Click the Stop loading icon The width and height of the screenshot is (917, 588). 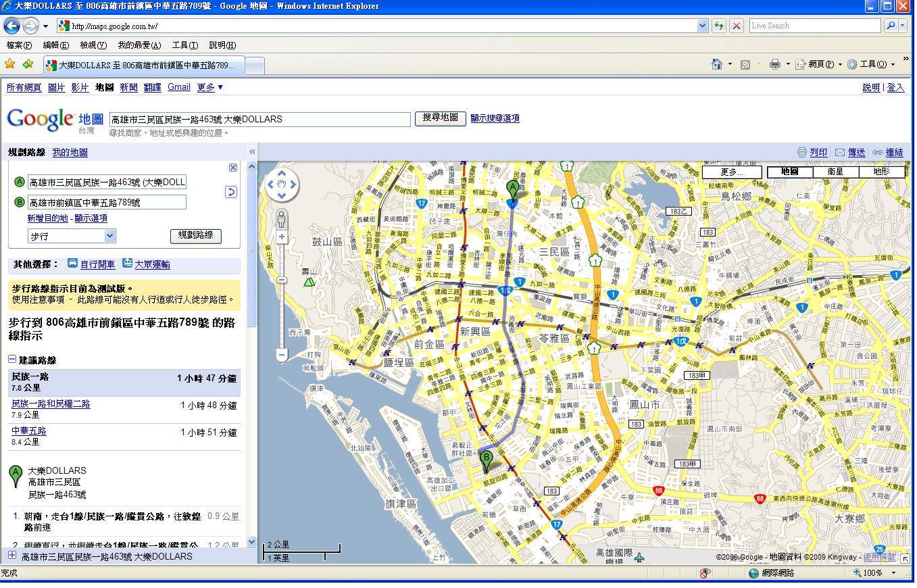pos(737,26)
